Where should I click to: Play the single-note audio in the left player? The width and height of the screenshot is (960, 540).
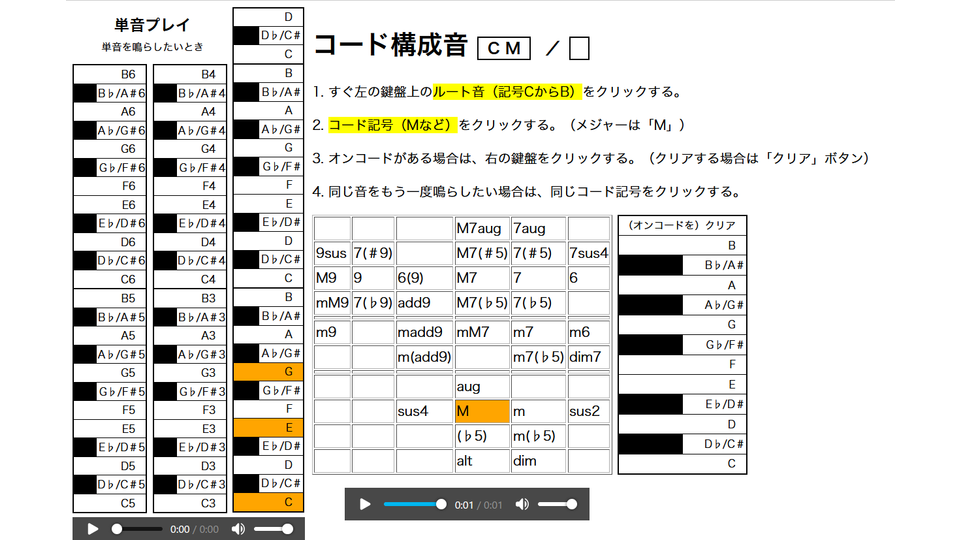click(92, 529)
